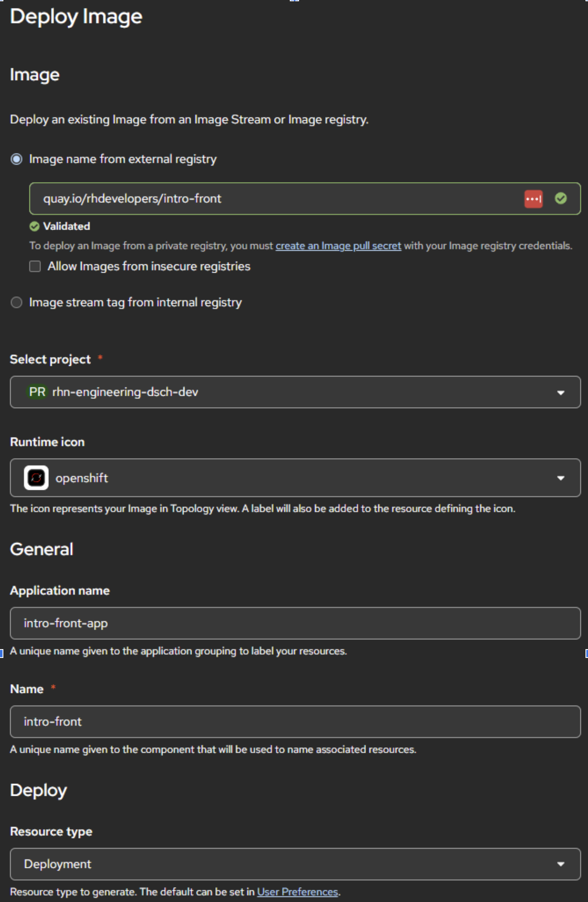Click the OpenShift runtime icon

click(36, 478)
